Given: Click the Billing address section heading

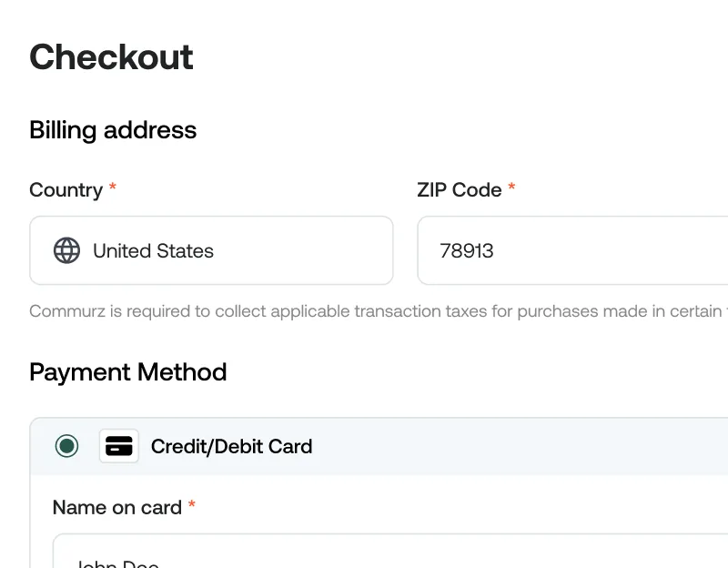Looking at the screenshot, I should tap(113, 130).
